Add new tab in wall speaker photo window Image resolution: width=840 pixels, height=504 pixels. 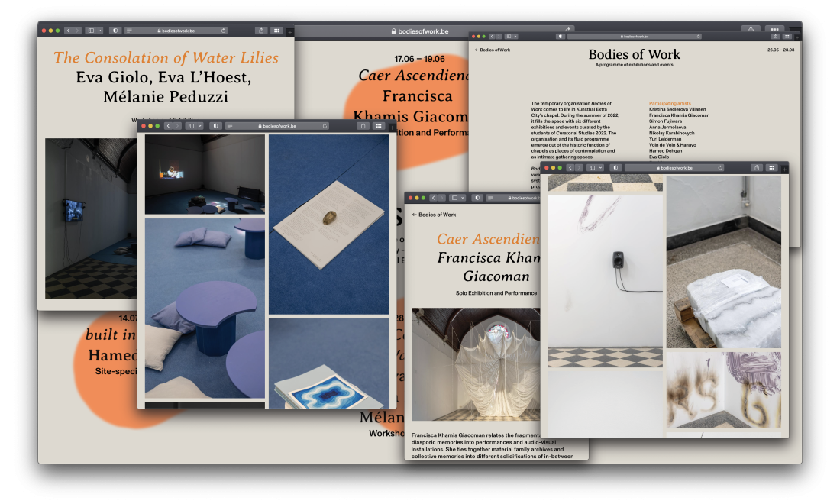(x=784, y=170)
